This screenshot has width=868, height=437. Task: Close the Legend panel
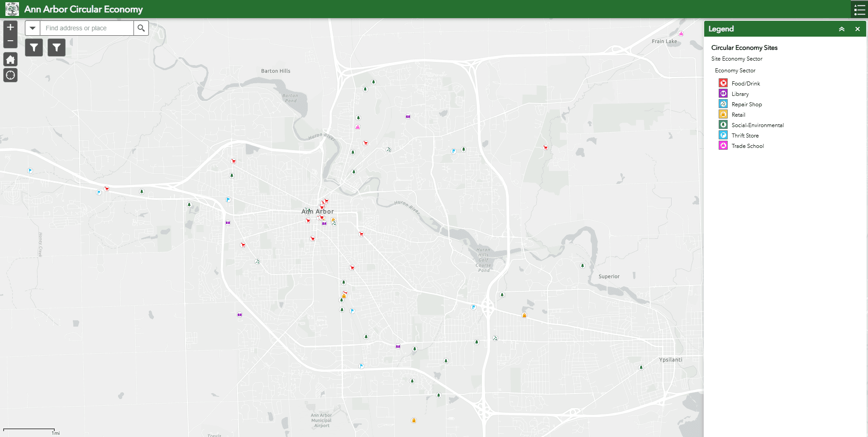tap(858, 28)
